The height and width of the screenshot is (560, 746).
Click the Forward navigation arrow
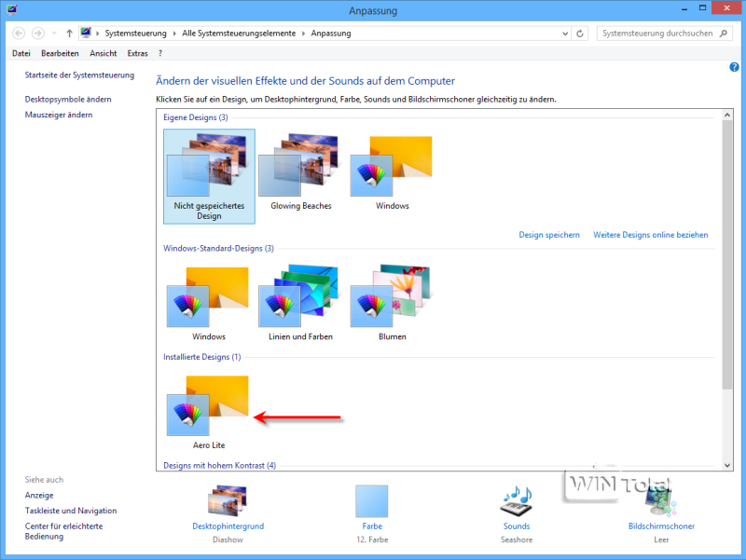38,34
